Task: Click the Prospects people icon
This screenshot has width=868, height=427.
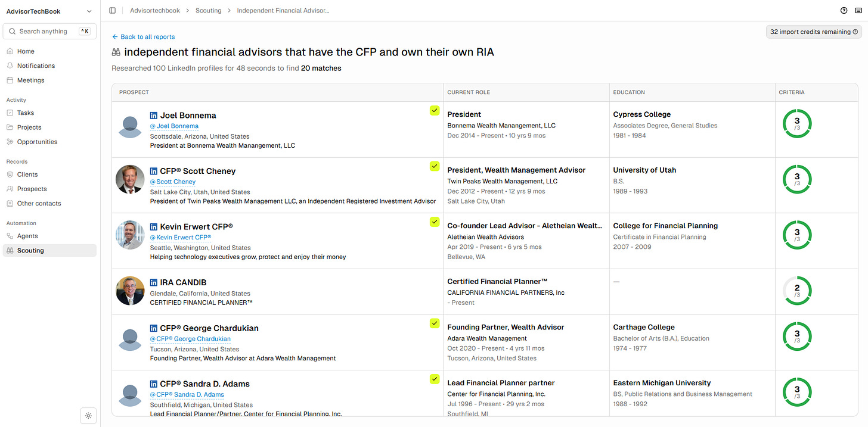Action: 10,189
